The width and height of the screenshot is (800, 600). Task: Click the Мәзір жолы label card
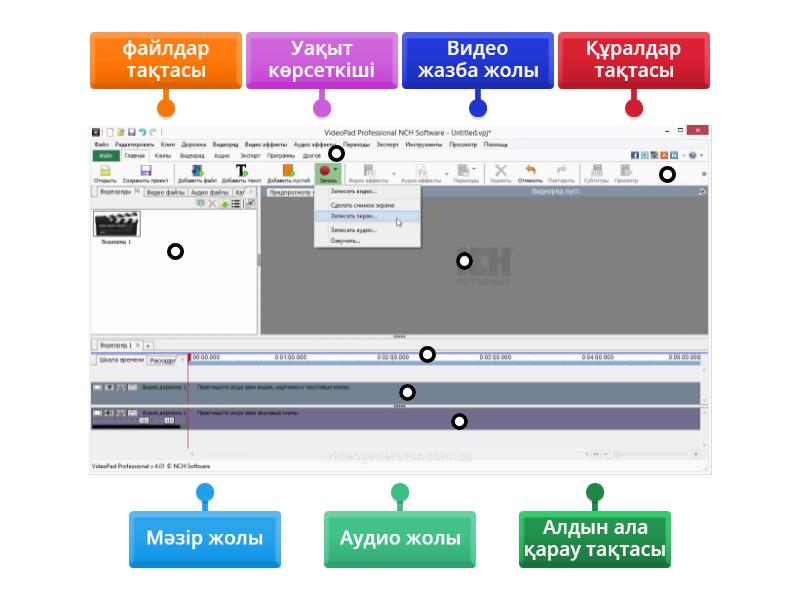pos(205,539)
